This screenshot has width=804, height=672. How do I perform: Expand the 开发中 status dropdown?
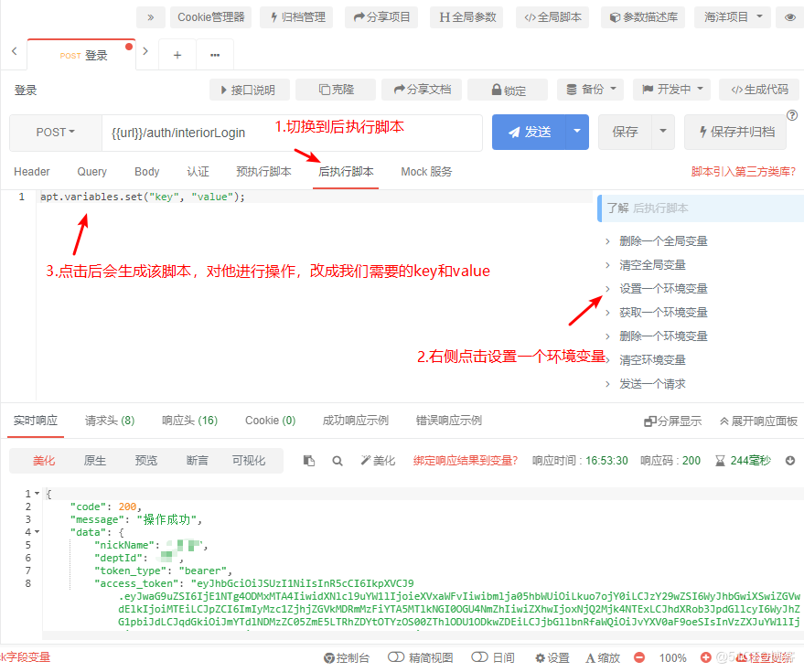pyautogui.click(x=671, y=90)
